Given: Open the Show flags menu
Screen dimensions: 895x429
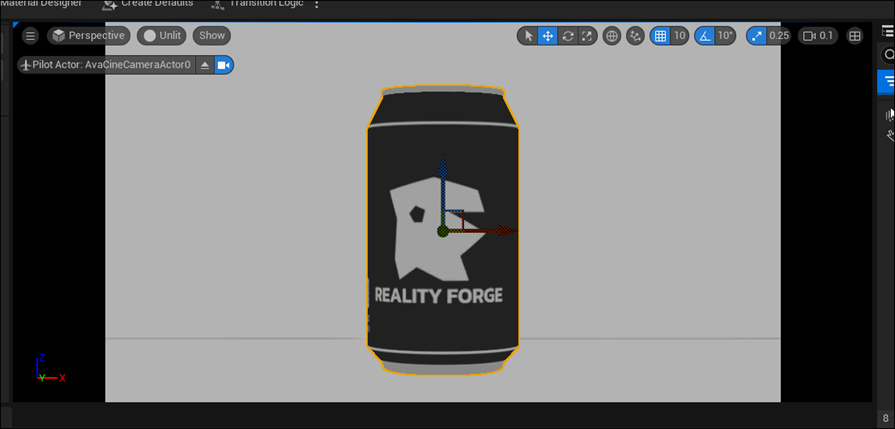Looking at the screenshot, I should click(212, 36).
